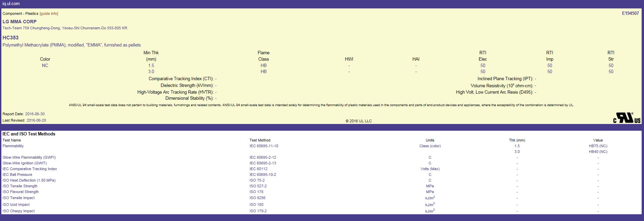Click the Last Revised 2016-06-28 value
Viewport: 644px width, 221px height.
click(x=36, y=120)
